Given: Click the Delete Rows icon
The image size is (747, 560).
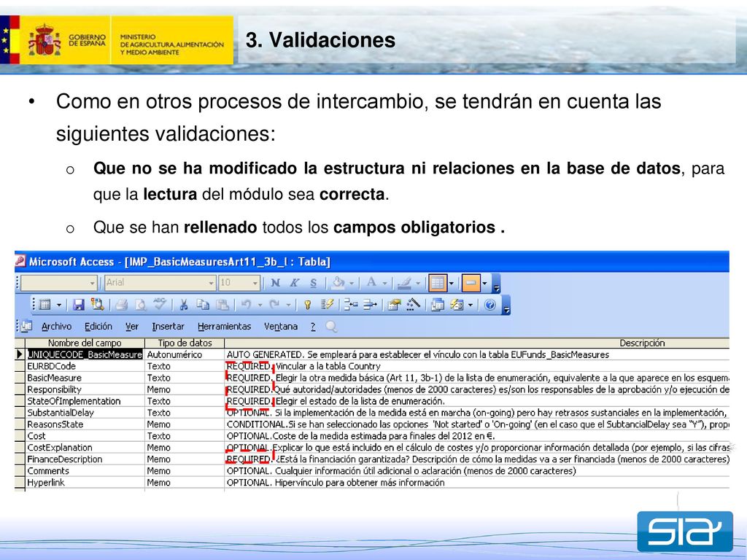Looking at the screenshot, I should tap(370, 305).
